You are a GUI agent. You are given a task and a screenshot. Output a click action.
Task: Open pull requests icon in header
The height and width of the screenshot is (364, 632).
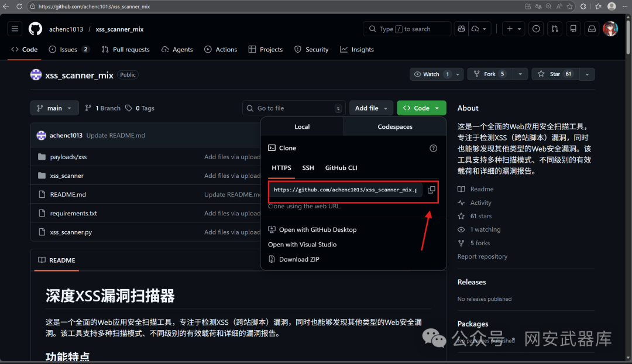[555, 29]
